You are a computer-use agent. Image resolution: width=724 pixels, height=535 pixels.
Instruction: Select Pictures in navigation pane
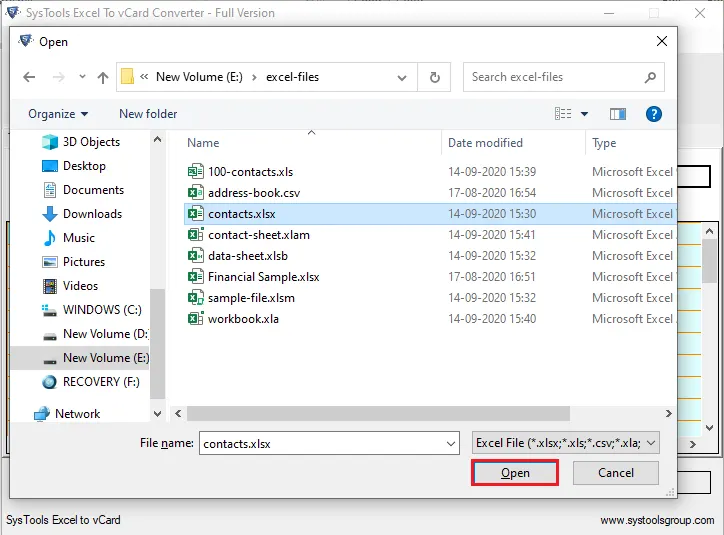coord(84,262)
